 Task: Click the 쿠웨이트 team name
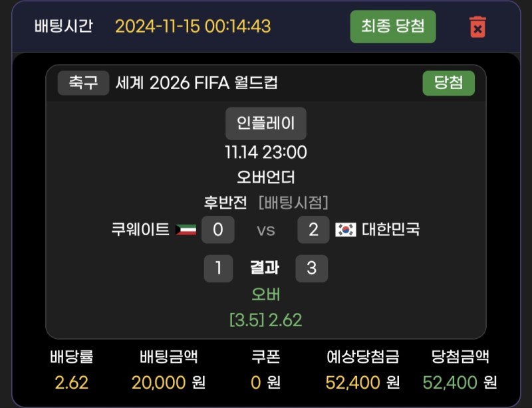tap(140, 230)
